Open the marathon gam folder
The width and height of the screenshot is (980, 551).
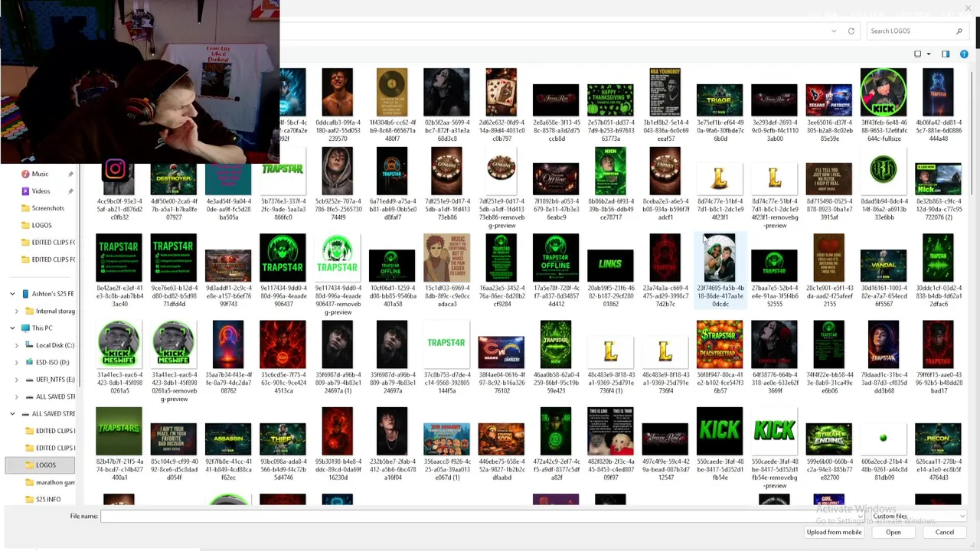(x=50, y=482)
